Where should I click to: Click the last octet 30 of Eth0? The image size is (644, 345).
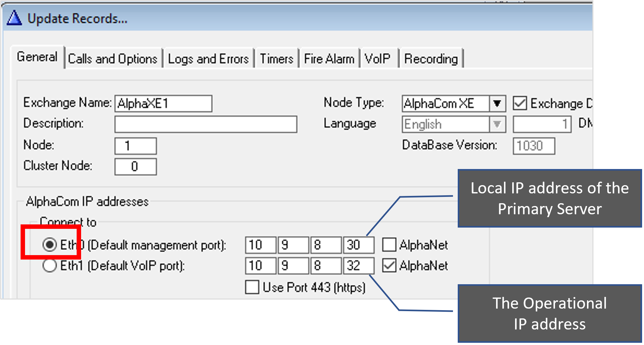pos(358,245)
